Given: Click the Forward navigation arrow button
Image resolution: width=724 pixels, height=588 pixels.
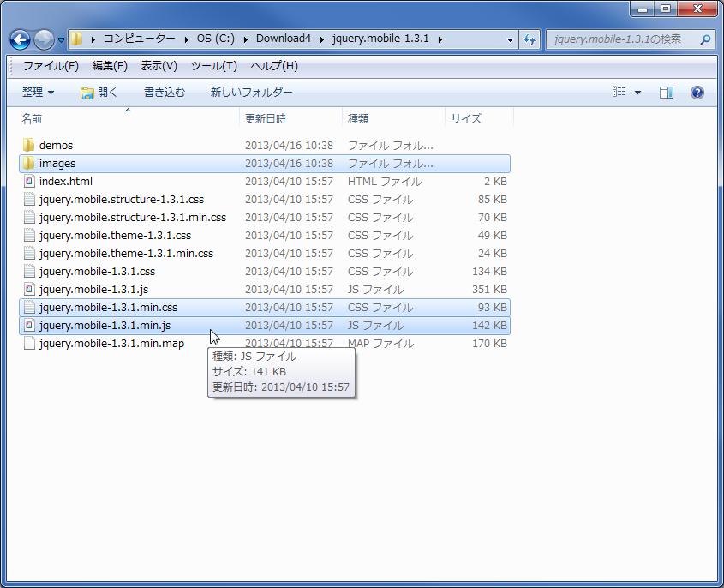Looking at the screenshot, I should (44, 39).
